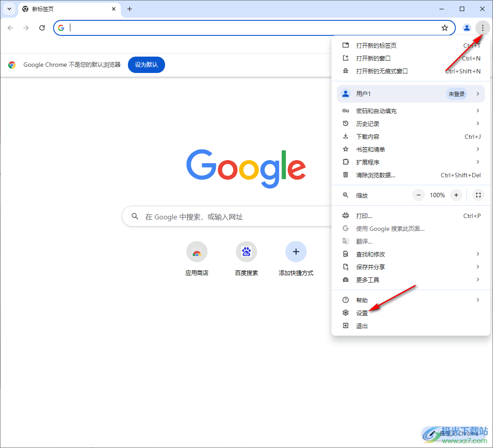This screenshot has width=493, height=448.
Task: Click the user profile avatar icon in toolbar
Action: (466, 28)
